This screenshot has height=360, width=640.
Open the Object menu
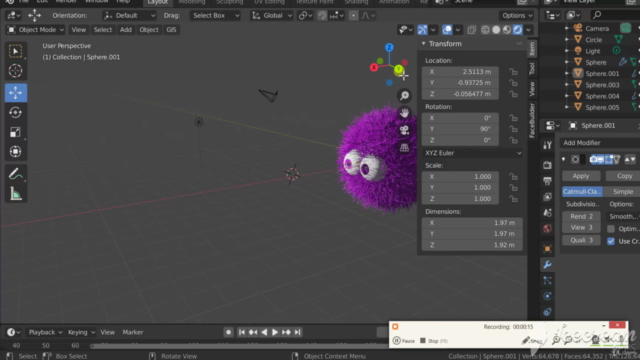(149, 29)
